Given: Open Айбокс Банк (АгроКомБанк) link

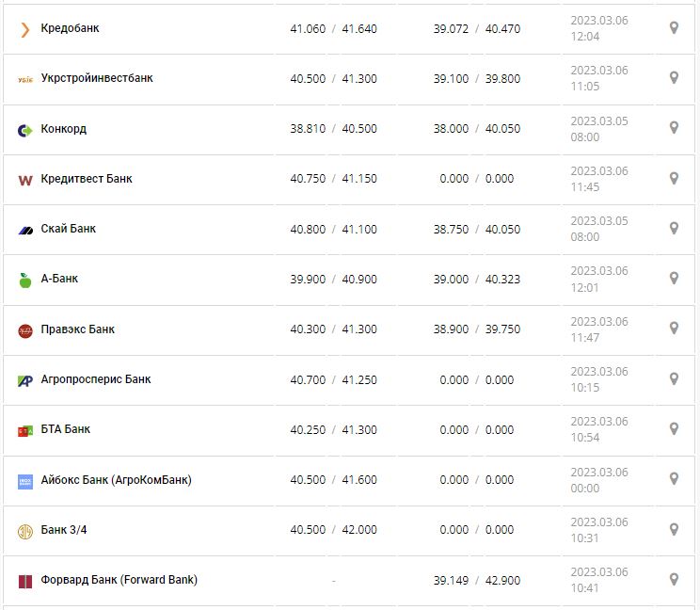Looking at the screenshot, I should coord(116,480).
